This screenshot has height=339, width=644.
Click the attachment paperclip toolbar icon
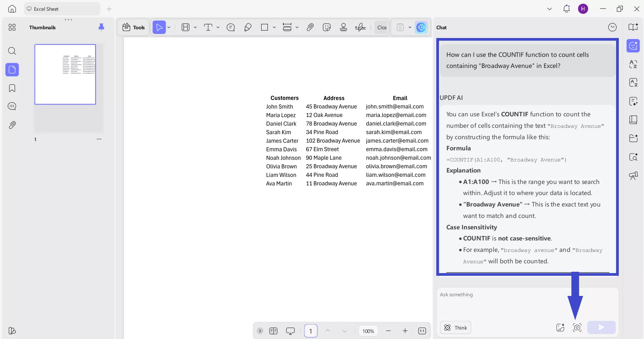click(310, 27)
